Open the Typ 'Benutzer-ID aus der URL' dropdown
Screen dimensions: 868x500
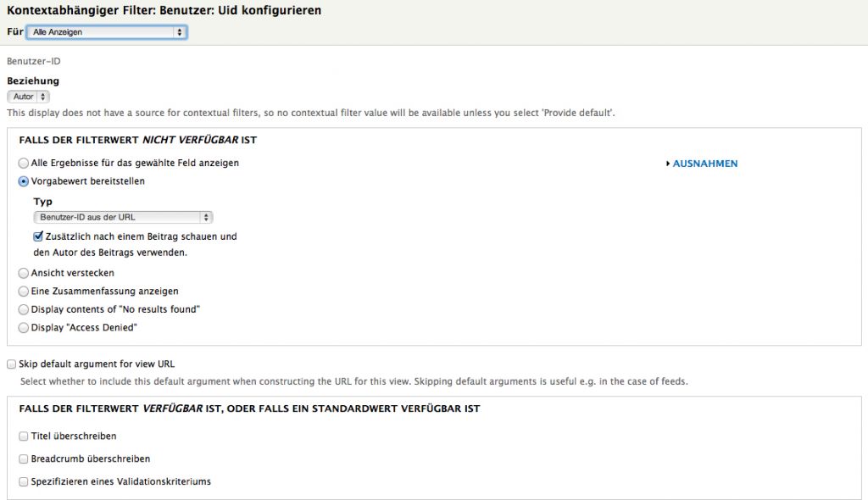123,218
